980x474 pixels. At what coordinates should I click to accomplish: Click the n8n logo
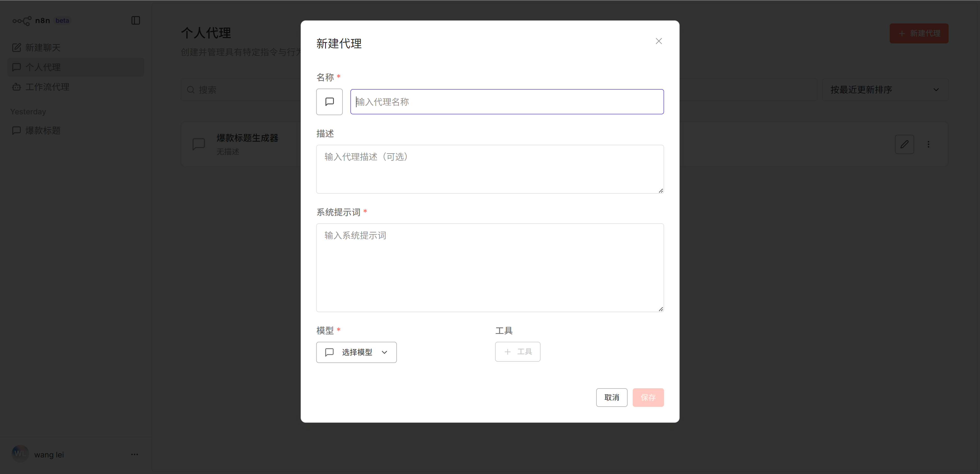(x=22, y=20)
